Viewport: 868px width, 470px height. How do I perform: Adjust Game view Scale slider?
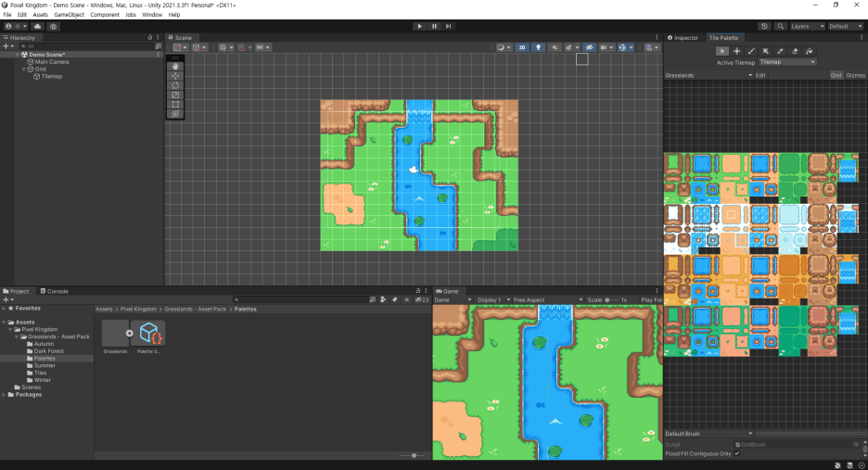611,299
